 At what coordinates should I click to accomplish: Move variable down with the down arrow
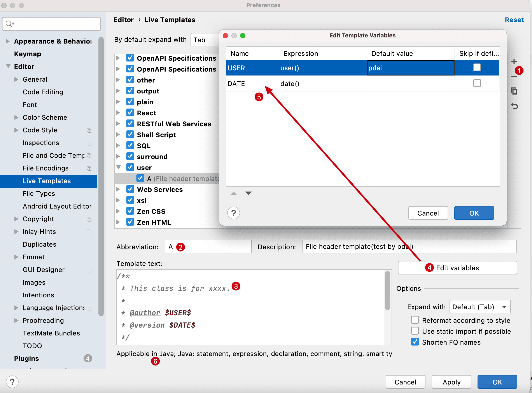click(248, 193)
